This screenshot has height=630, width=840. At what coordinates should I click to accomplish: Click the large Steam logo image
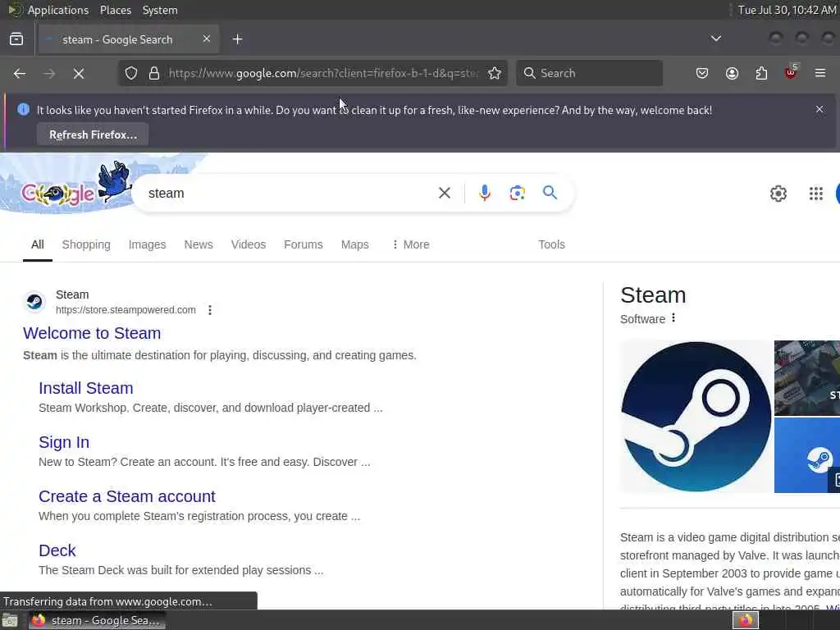click(696, 416)
